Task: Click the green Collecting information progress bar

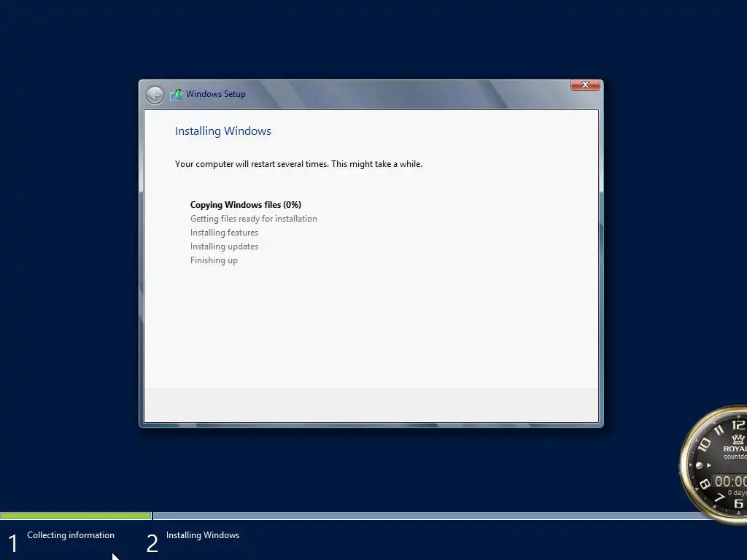Action: [76, 516]
